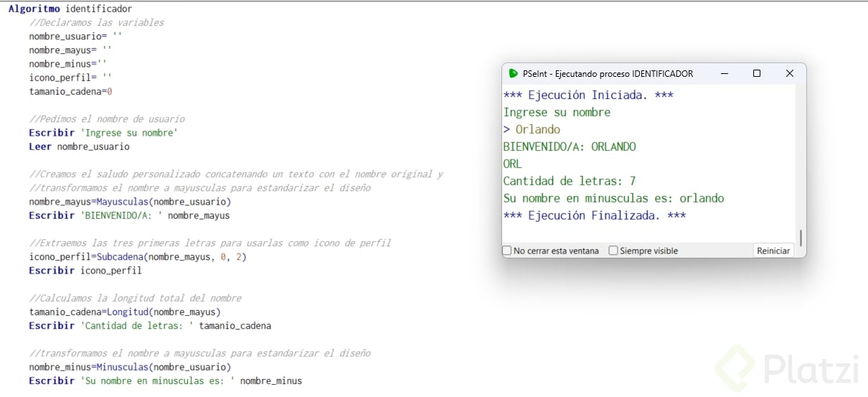Click 'Su nombre en minusculas es: orlando' output
The height and width of the screenshot is (397, 868).
[x=614, y=198]
